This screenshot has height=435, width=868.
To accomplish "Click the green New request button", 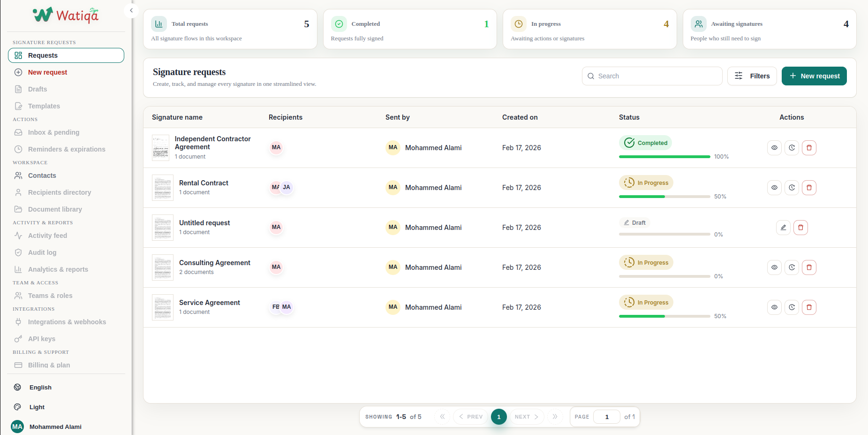I will point(814,76).
